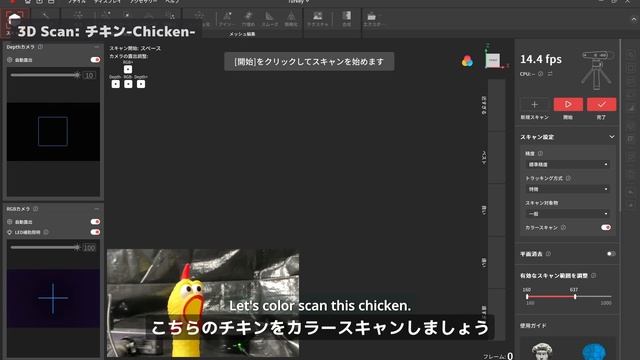
Task: Toggle RGB camera auto exposure
Action: pos(95,222)
